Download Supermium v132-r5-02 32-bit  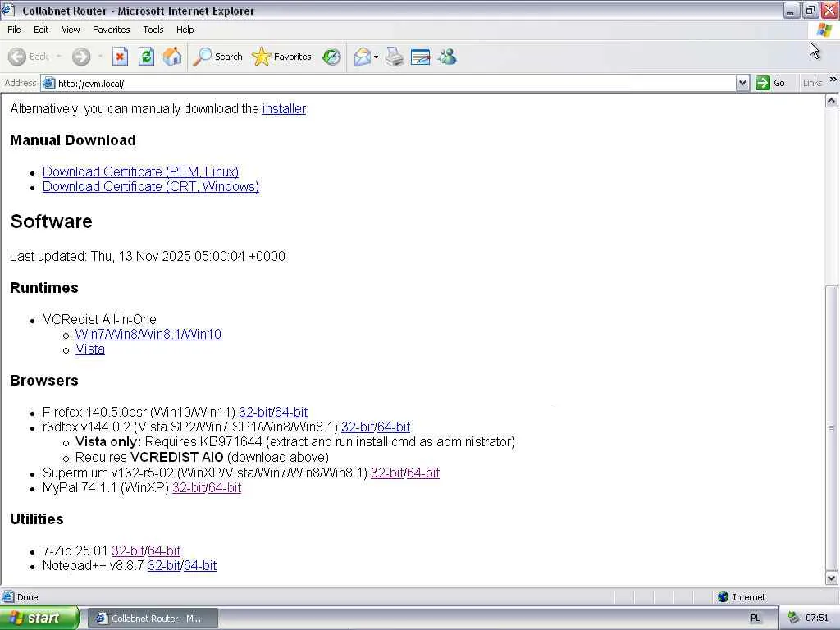387,473
